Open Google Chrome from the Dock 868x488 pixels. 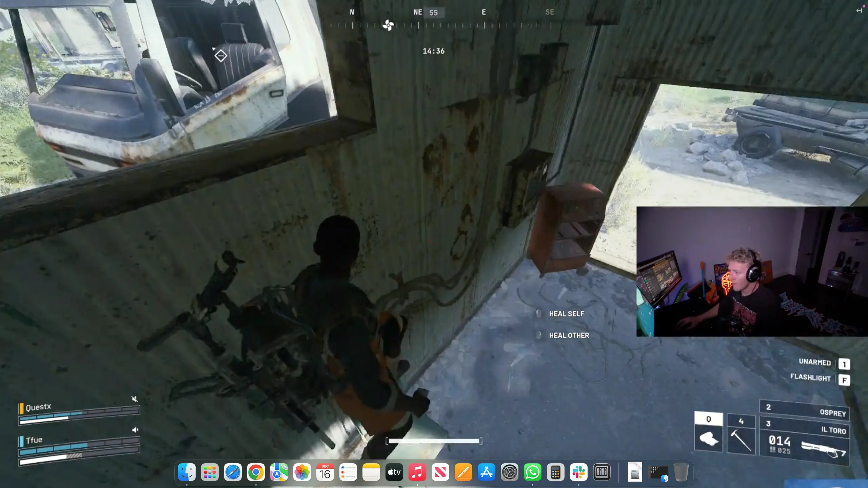(256, 472)
